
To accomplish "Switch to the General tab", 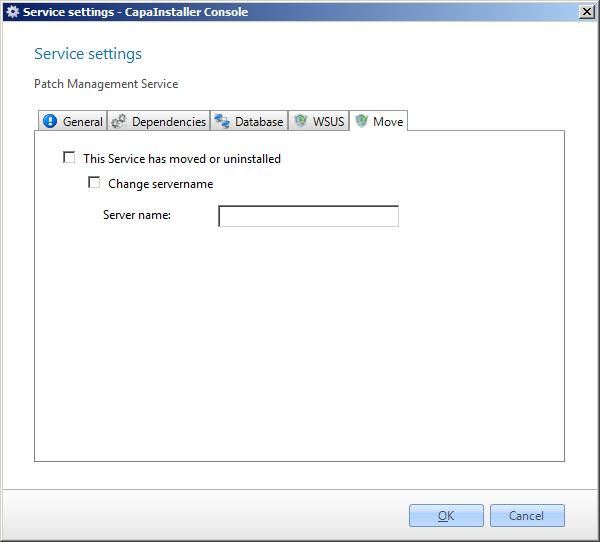I will tap(72, 121).
